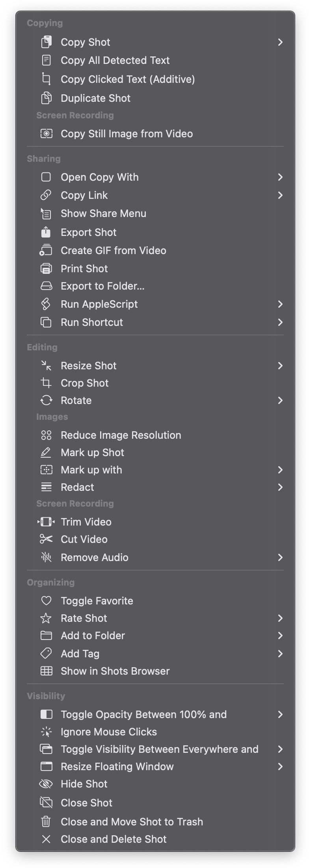Click the grid icon for Show in Shots Browser

[x=46, y=671]
